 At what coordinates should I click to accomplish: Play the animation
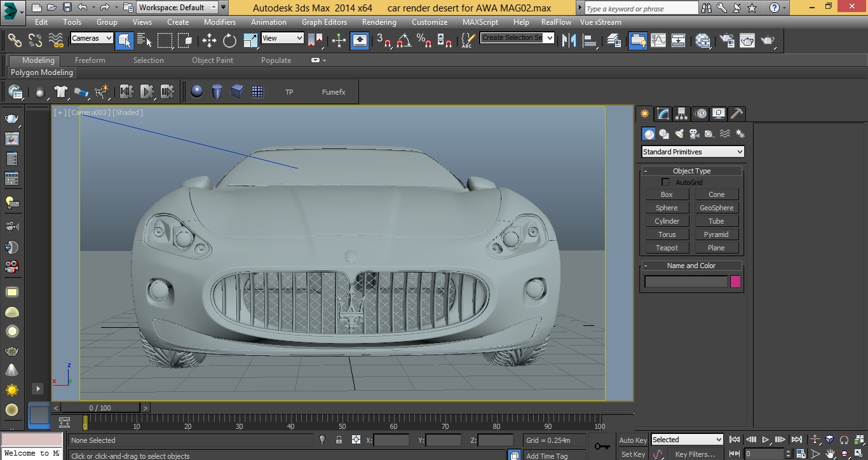(766, 440)
